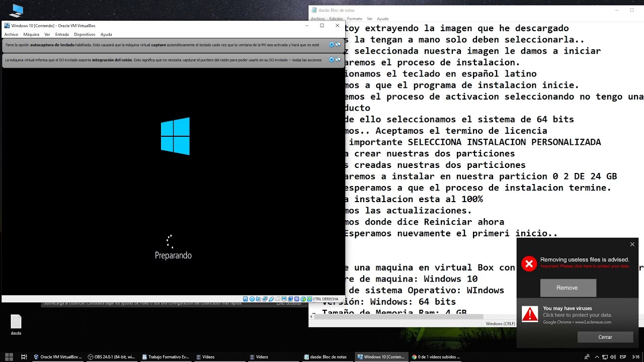
Task: Click the recording indicator in VirtualBox status bar
Action: tap(290, 299)
